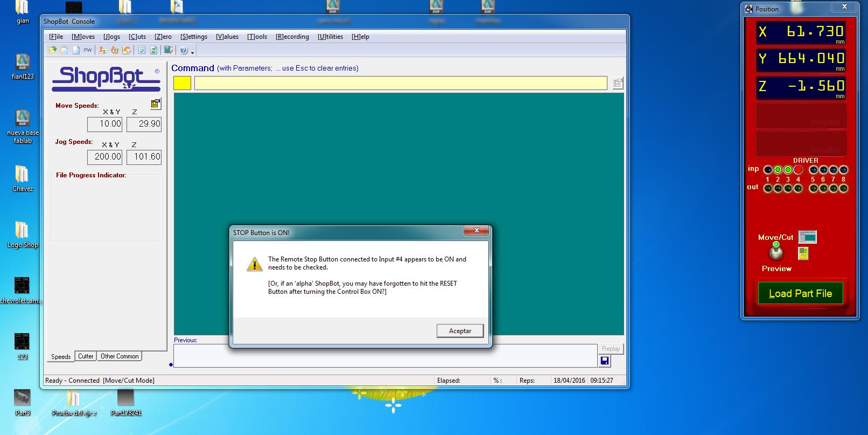Toggle output 1 indicator in Position window
The height and width of the screenshot is (435, 868).
pos(768,188)
